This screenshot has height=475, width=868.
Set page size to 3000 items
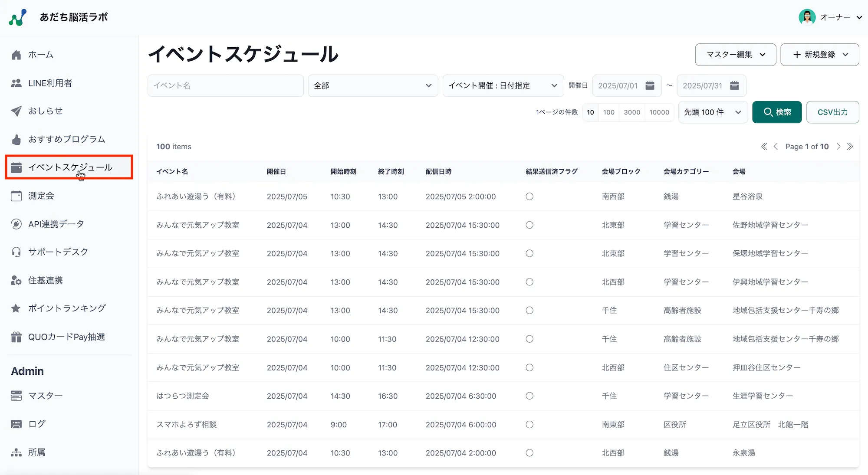pos(632,112)
